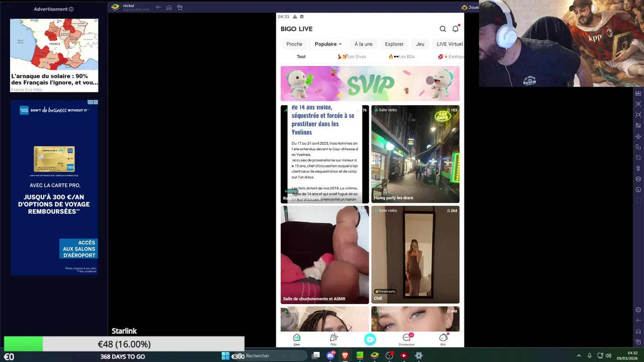Take a screenshot via BlueStacks sidebar camera icon

point(638,104)
